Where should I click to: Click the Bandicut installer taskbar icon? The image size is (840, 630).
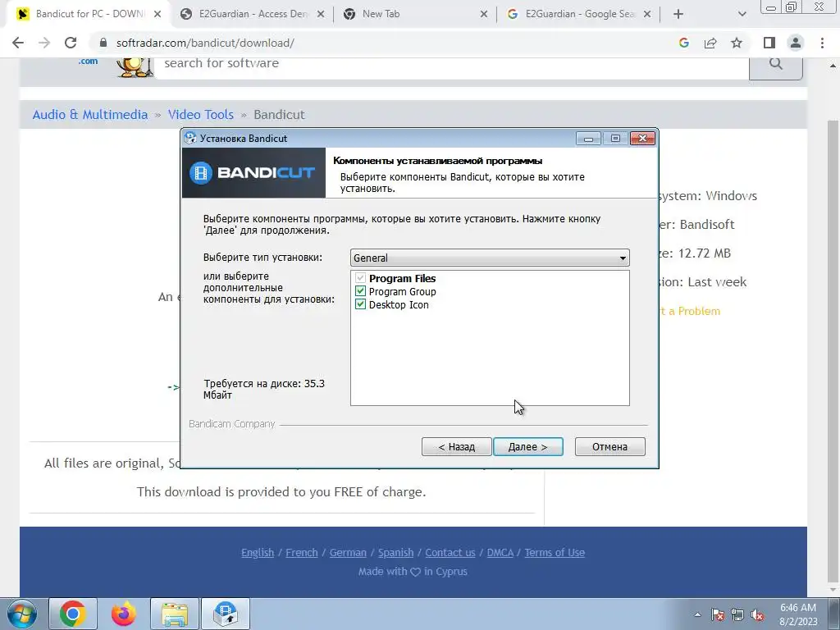[x=225, y=614]
